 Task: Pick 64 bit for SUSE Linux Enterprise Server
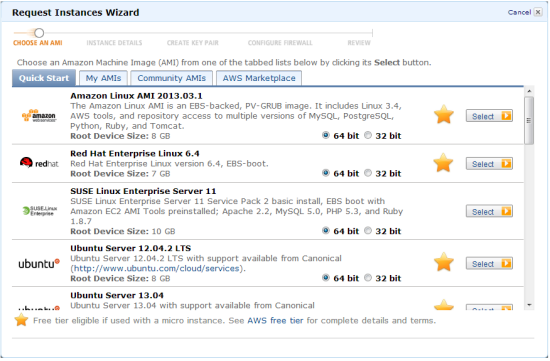pos(326,230)
